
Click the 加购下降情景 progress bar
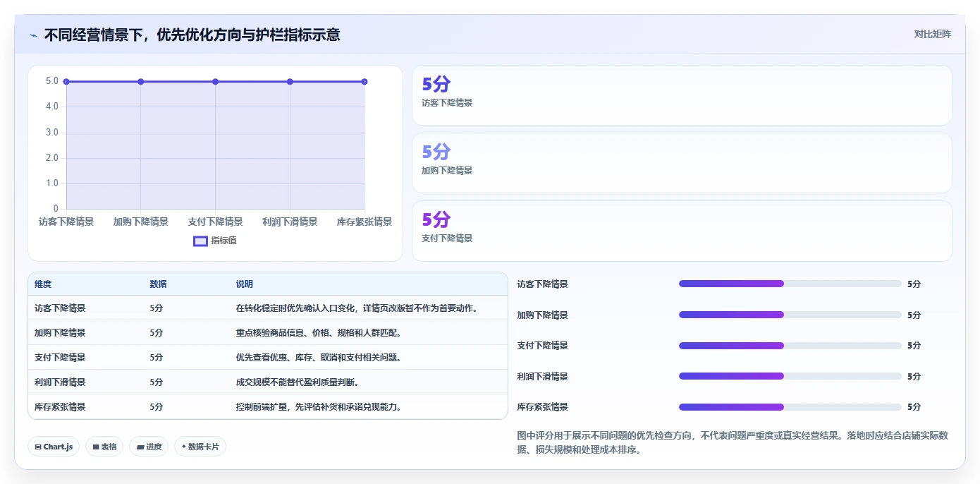(x=790, y=315)
